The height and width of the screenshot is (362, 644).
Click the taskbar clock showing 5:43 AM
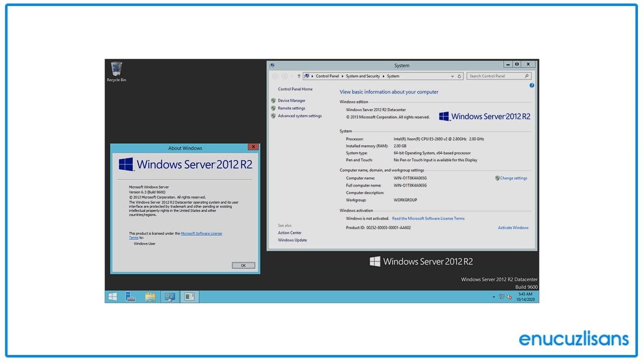point(525,297)
